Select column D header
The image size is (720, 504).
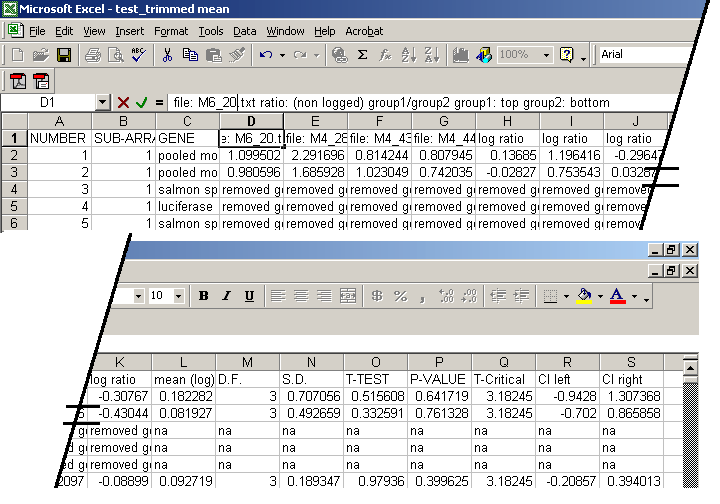[251, 121]
